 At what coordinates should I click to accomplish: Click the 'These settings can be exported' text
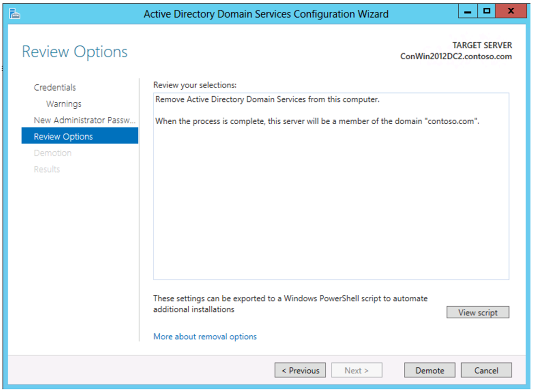coord(290,304)
